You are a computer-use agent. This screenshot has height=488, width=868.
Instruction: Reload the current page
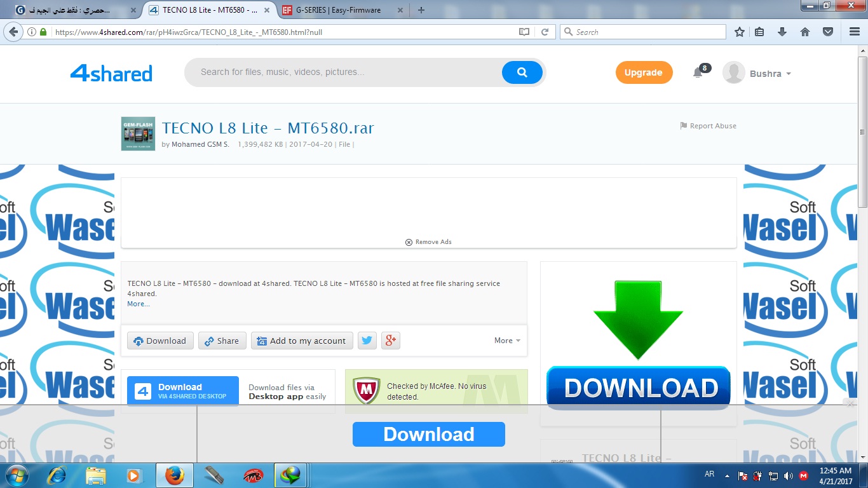tap(545, 32)
